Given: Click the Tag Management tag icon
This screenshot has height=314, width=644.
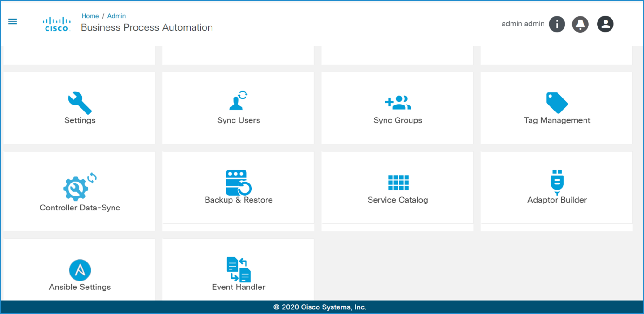Looking at the screenshot, I should pyautogui.click(x=557, y=103).
